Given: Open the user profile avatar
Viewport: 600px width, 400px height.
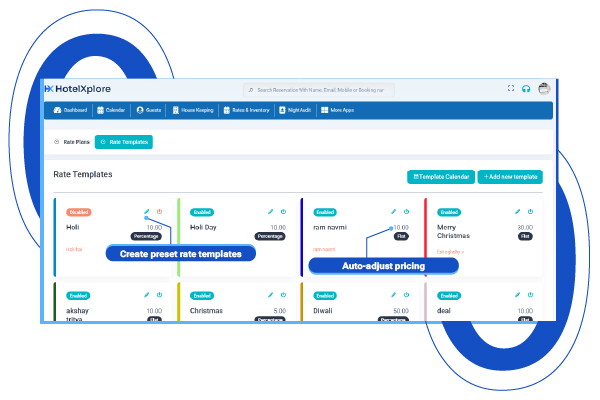Looking at the screenshot, I should [x=544, y=89].
